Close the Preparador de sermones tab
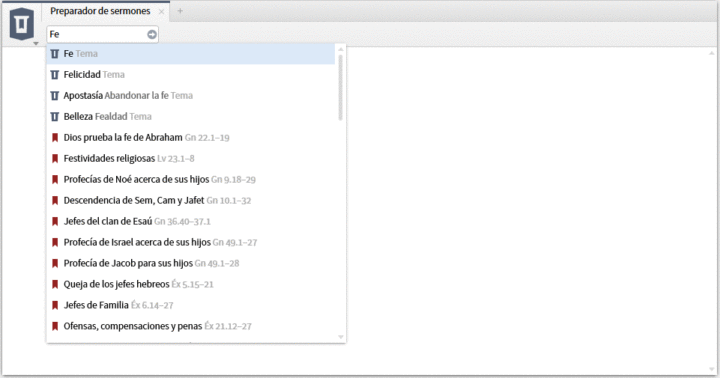The height and width of the screenshot is (378, 720). click(x=161, y=12)
